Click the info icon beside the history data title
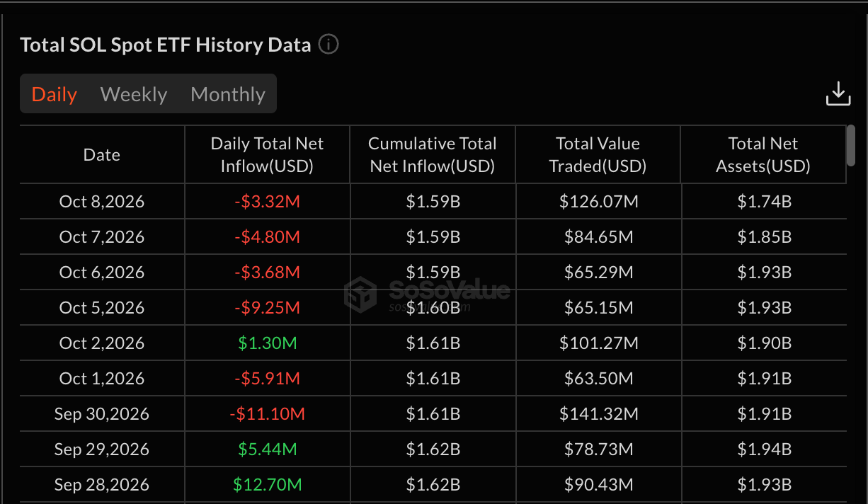 (329, 45)
